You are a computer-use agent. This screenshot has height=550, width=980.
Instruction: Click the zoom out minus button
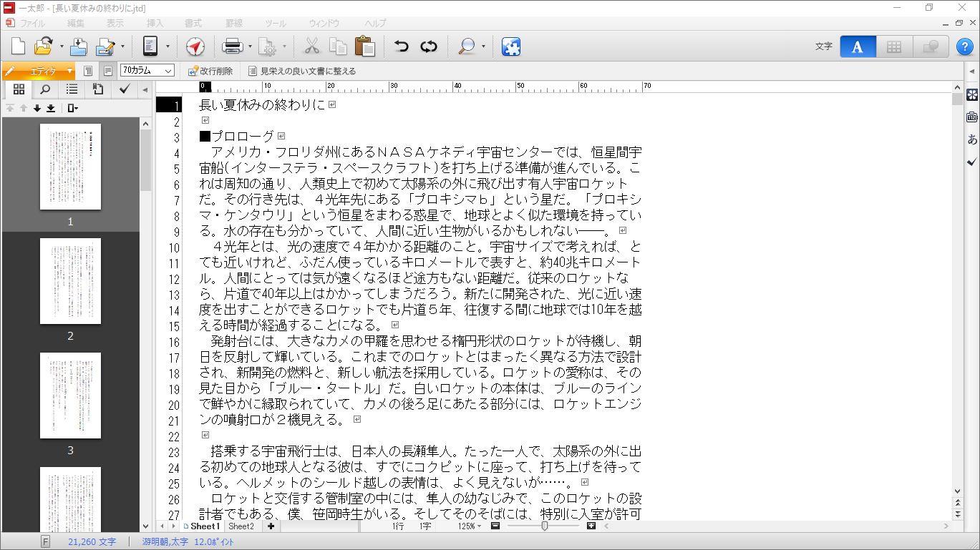(x=495, y=526)
